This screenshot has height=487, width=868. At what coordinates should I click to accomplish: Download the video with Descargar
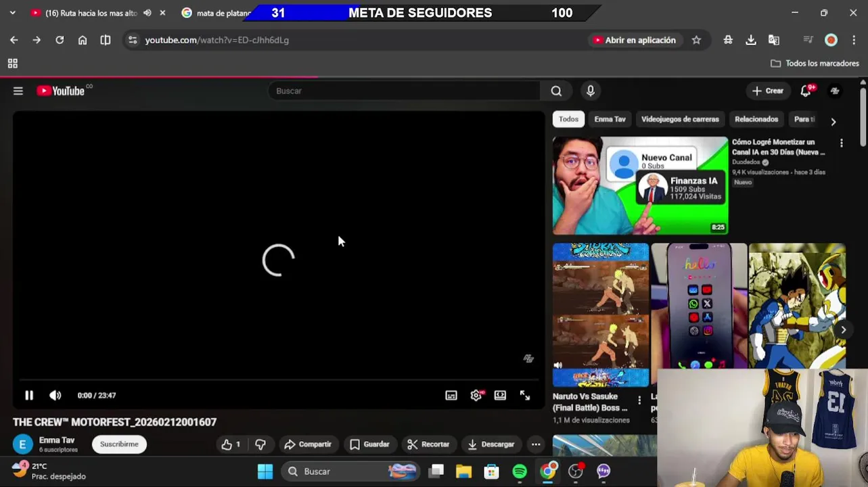point(491,444)
